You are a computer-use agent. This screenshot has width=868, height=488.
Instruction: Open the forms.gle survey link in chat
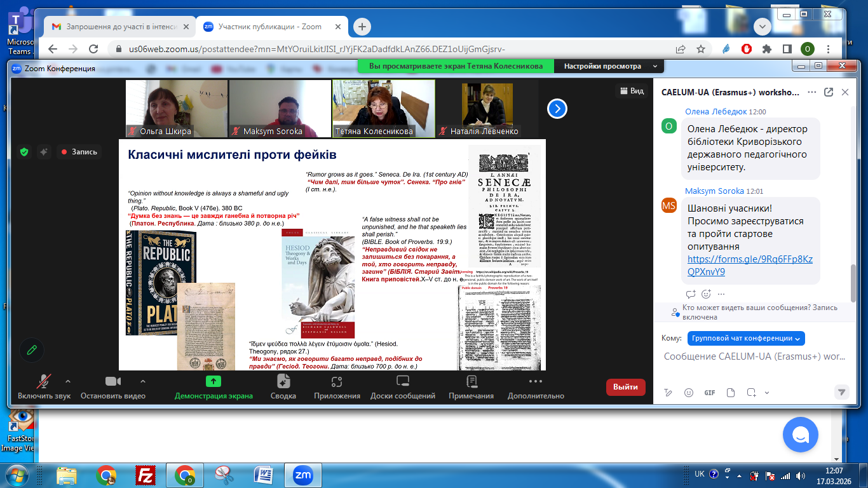[x=750, y=265]
